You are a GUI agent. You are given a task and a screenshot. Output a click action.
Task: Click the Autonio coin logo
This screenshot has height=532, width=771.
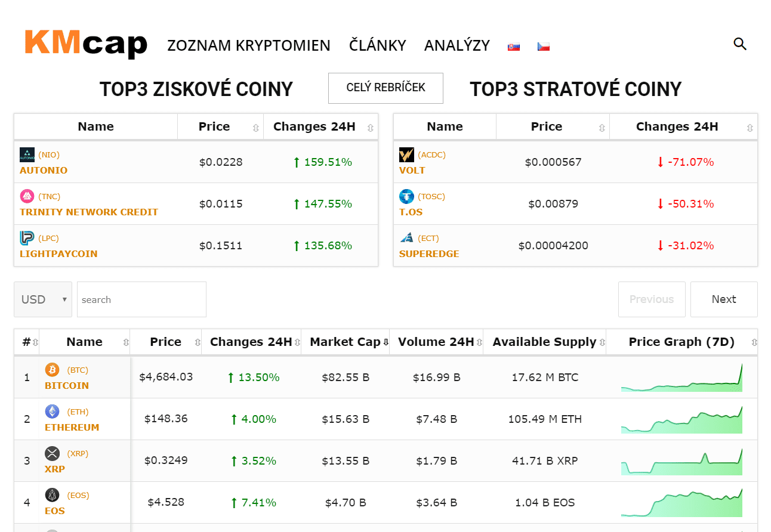click(x=27, y=155)
